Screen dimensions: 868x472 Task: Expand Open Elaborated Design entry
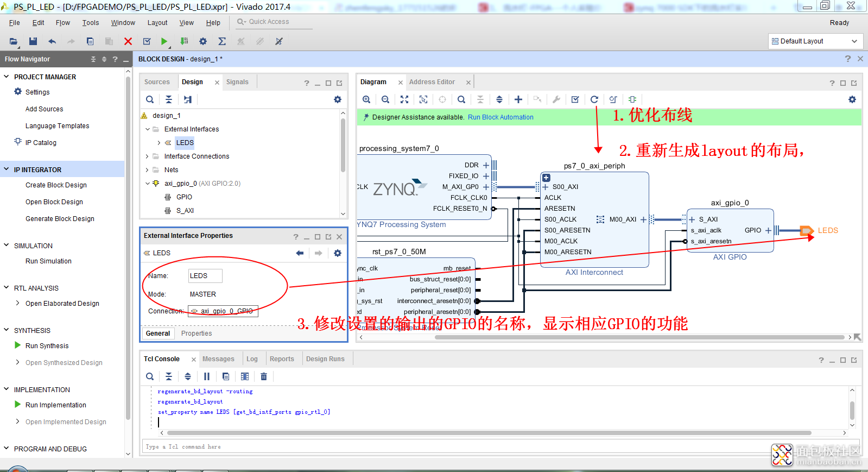pyautogui.click(x=18, y=303)
